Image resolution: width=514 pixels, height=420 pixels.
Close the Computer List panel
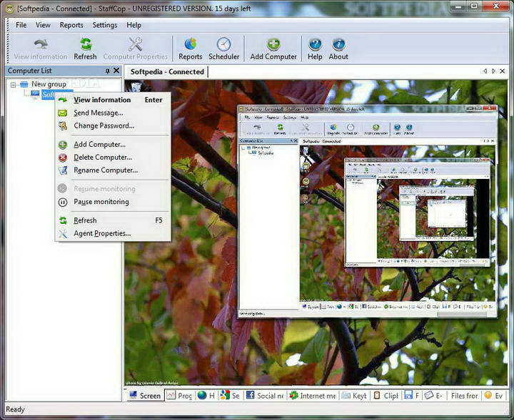(116, 71)
